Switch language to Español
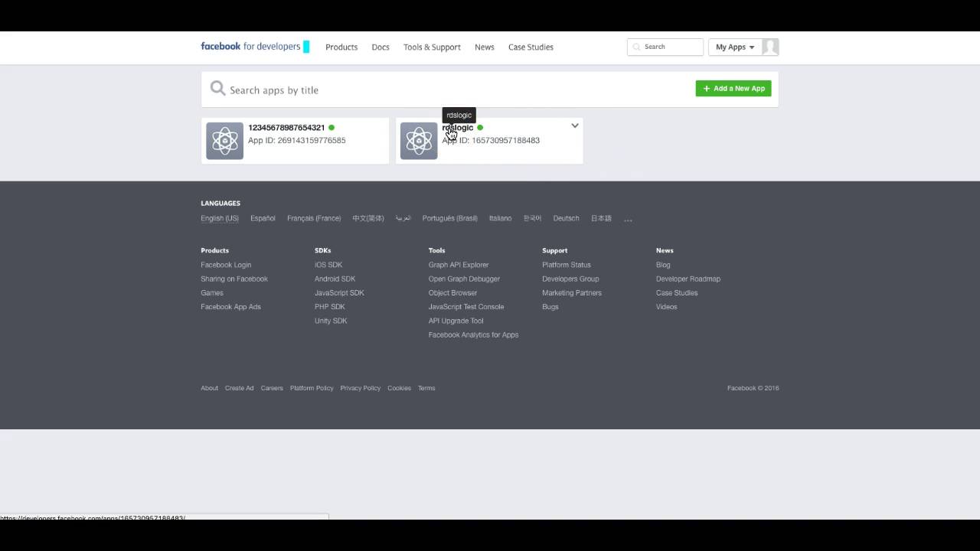The image size is (980, 551). point(263,218)
